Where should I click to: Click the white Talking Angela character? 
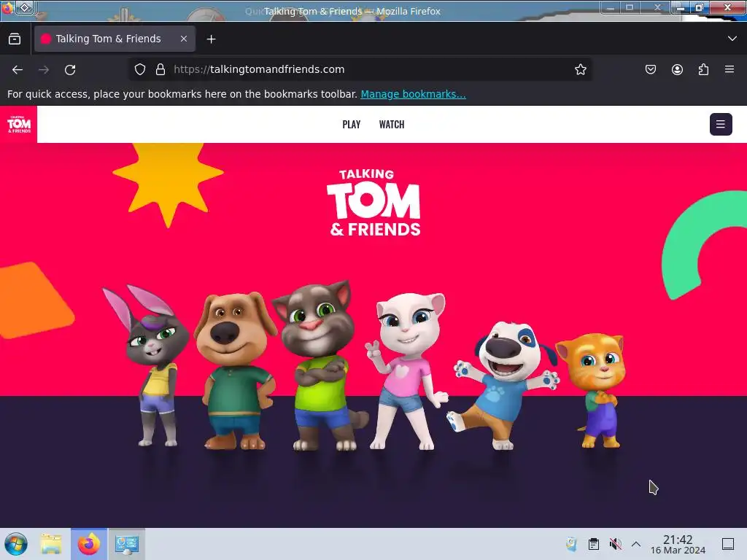[406, 371]
